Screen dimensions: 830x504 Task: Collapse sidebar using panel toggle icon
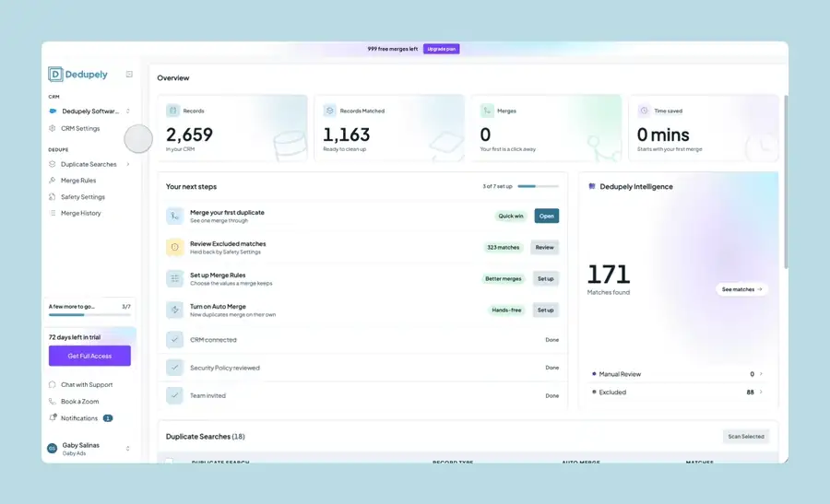coord(129,74)
